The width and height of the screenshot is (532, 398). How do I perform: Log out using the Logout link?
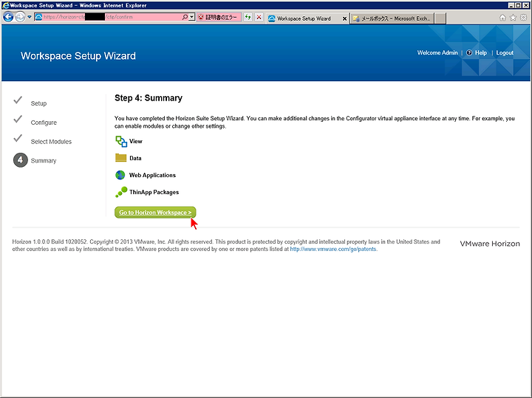pos(505,52)
